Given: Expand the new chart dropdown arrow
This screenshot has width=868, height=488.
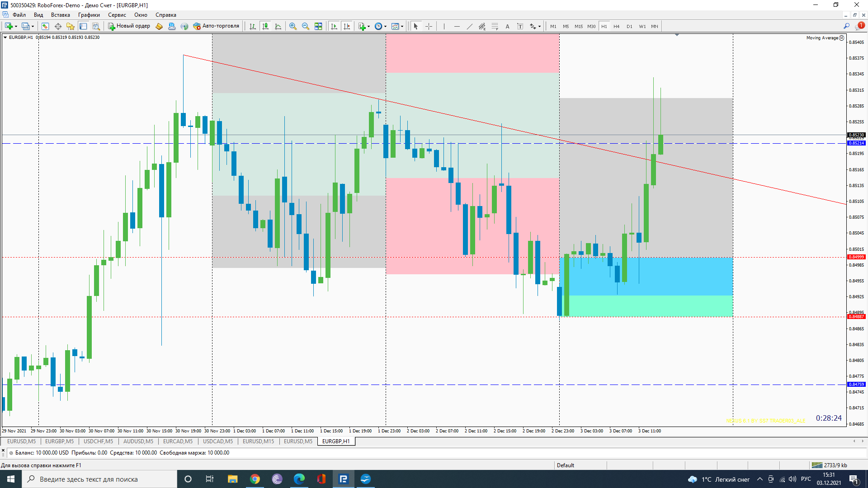Looking at the screenshot, I should 16,27.
